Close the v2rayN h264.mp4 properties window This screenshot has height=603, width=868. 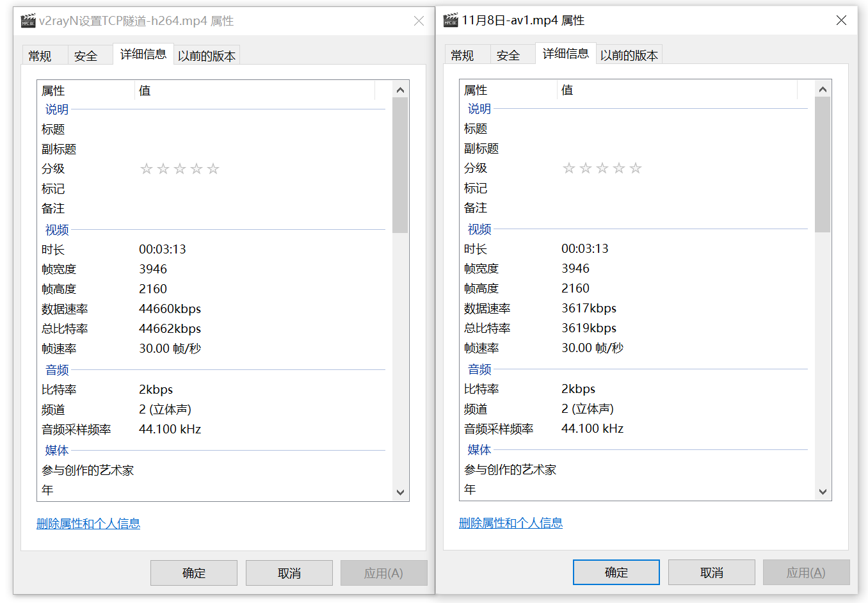[x=419, y=21]
